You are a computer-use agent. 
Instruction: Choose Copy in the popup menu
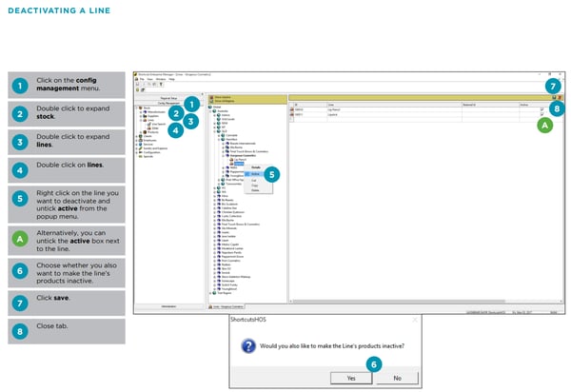coord(254,186)
